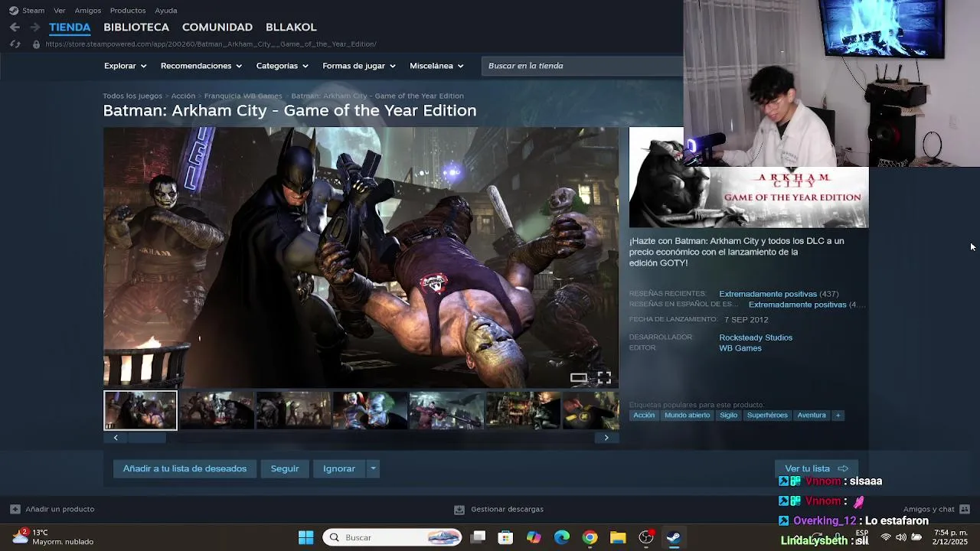Expand the Ignorar options dropdown arrow
The height and width of the screenshot is (551, 980).
373,468
